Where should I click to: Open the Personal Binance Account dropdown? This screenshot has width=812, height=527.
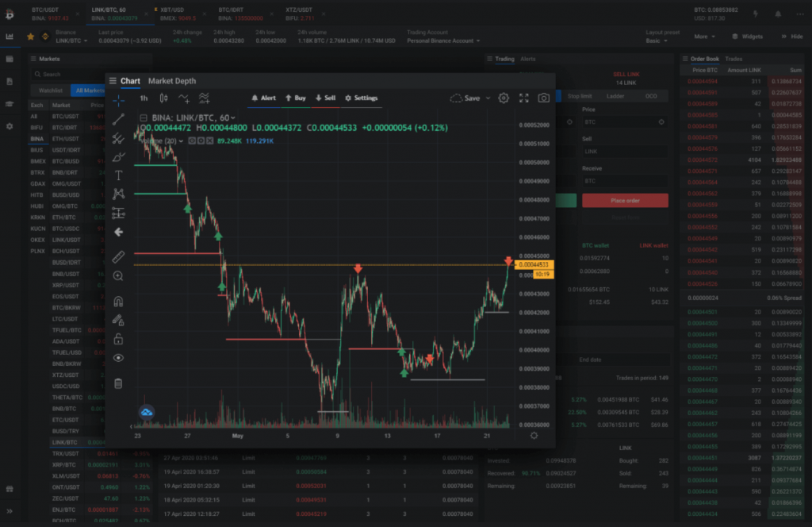coord(443,41)
